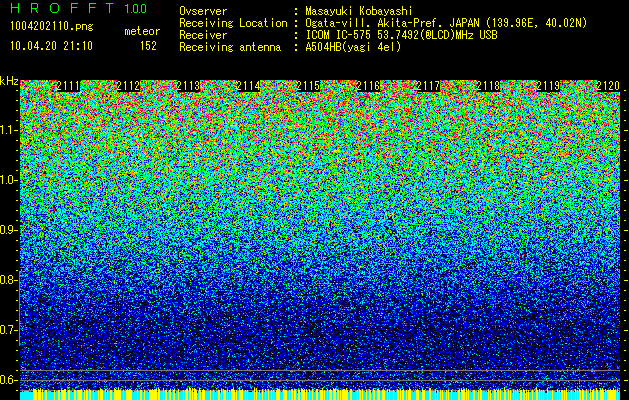
Task: Click time marker 2120
Action: [x=608, y=86]
